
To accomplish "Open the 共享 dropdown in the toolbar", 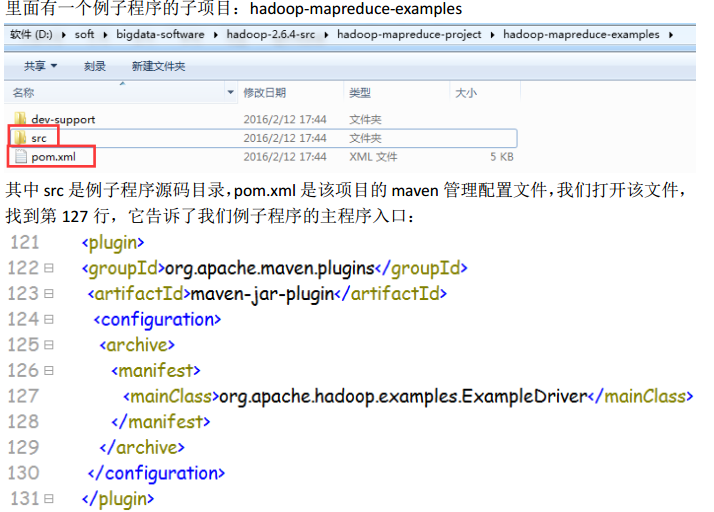I will point(41,66).
